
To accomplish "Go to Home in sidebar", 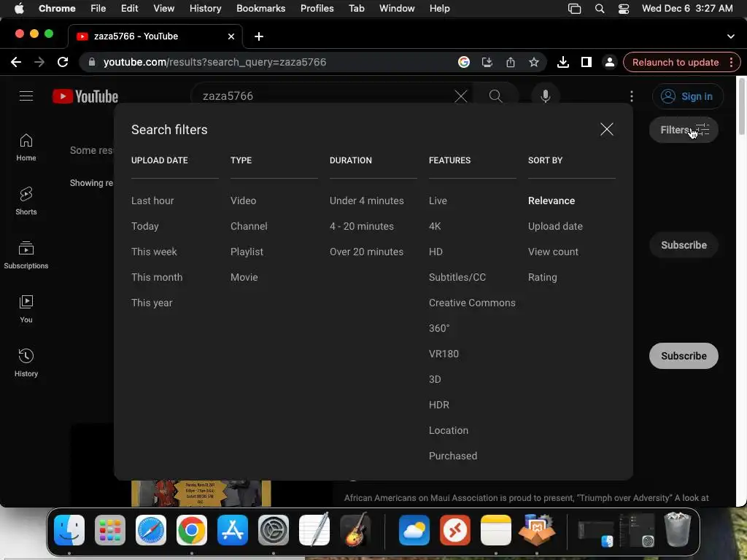I will 26,147.
